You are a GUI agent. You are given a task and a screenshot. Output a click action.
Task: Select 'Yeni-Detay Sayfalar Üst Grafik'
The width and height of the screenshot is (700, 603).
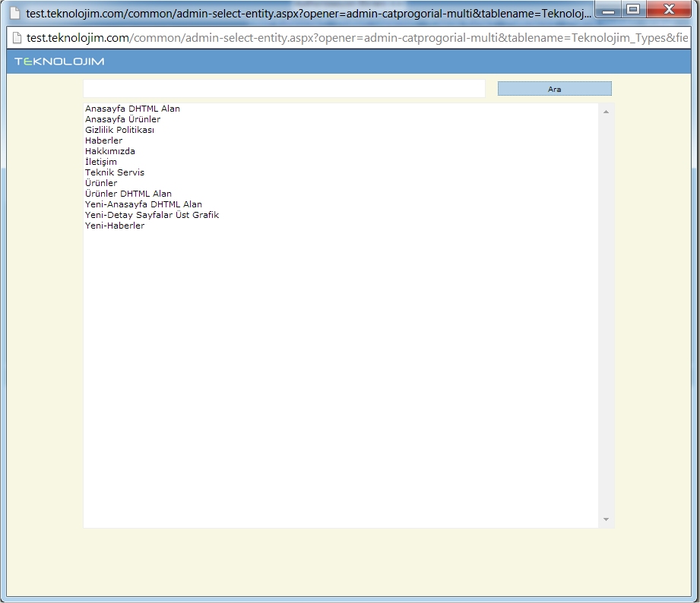(x=341, y=215)
